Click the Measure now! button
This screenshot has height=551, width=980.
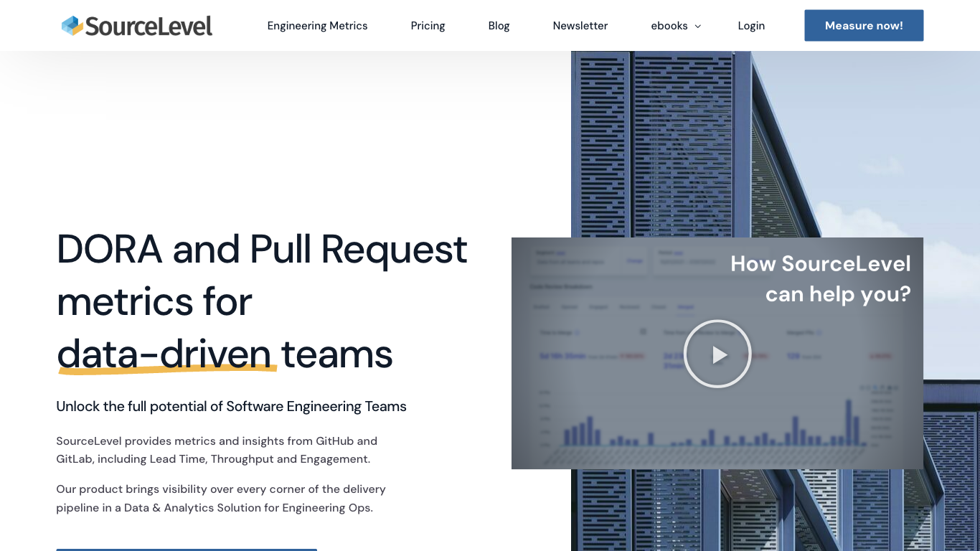864,26
